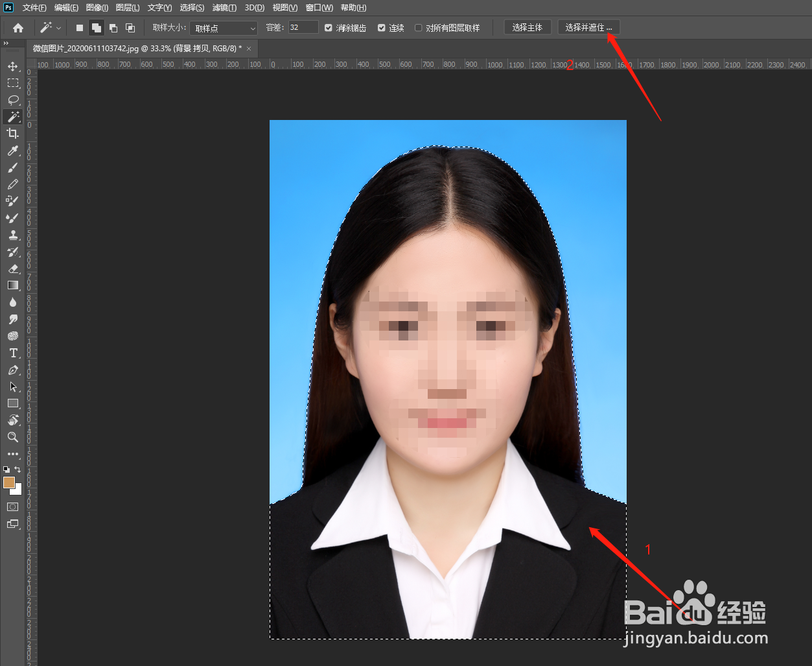Select the Color Replacement brush tool
This screenshot has width=812, height=666.
(13, 201)
